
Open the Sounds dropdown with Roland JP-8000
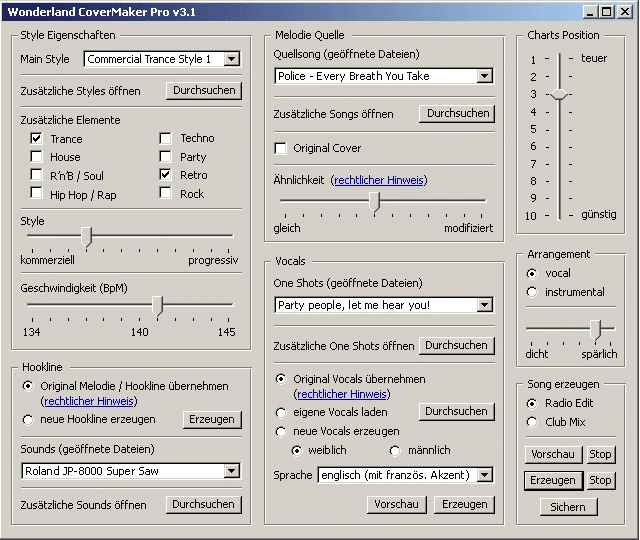231,471
